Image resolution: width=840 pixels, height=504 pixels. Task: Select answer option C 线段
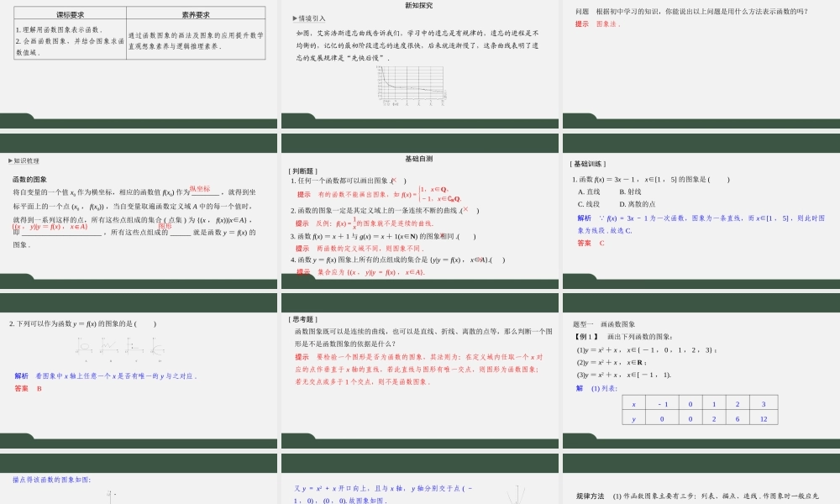(588, 202)
